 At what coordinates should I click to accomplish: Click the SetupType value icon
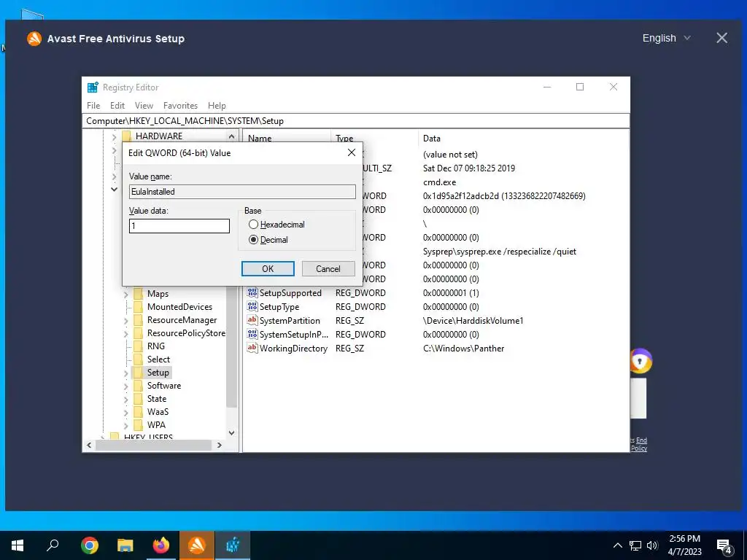tap(252, 306)
